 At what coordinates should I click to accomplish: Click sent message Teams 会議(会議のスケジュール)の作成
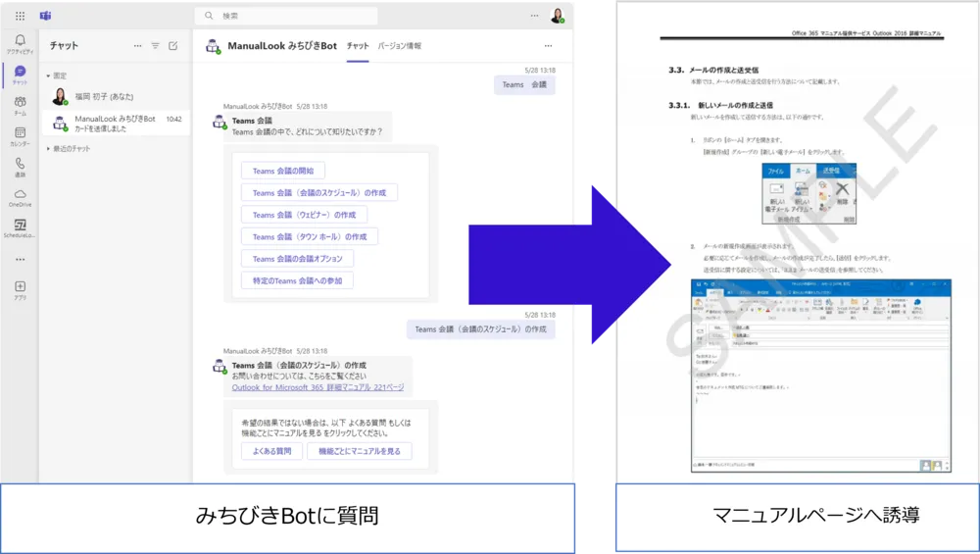(x=480, y=329)
